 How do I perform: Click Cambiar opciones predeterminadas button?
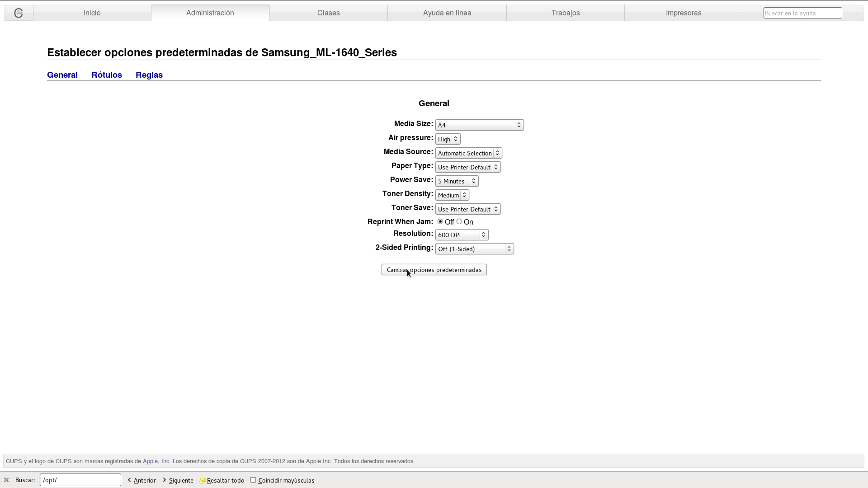434,270
